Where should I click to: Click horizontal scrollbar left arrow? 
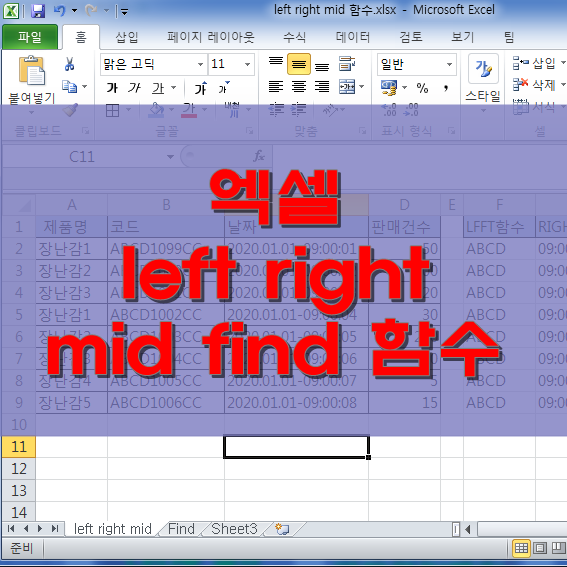click(x=468, y=529)
